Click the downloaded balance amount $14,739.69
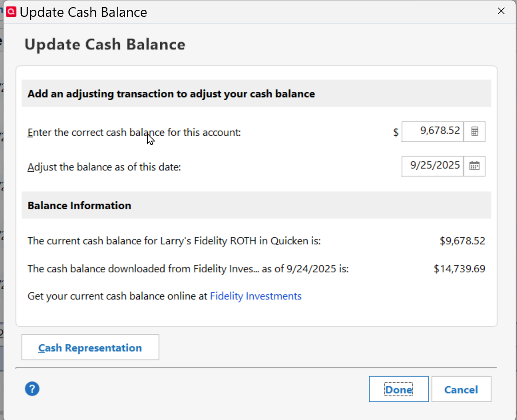The width and height of the screenshot is (517, 420). click(x=459, y=268)
